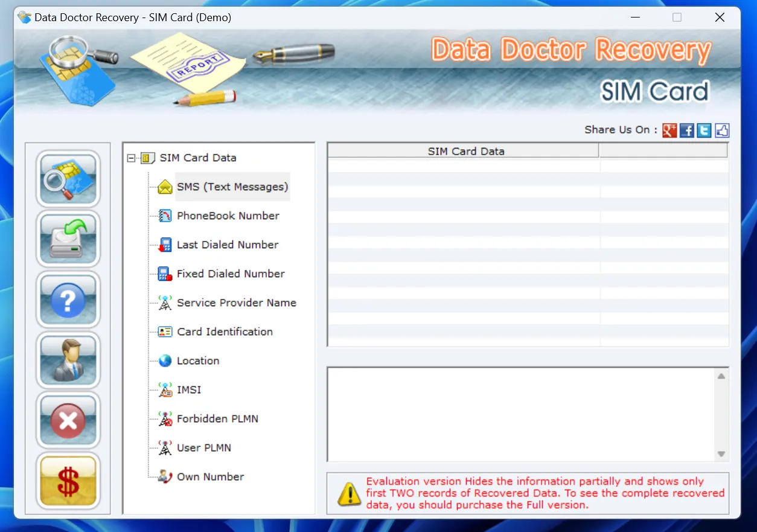
Task: Minimize the Data Doctor Recovery window
Action: (634, 18)
